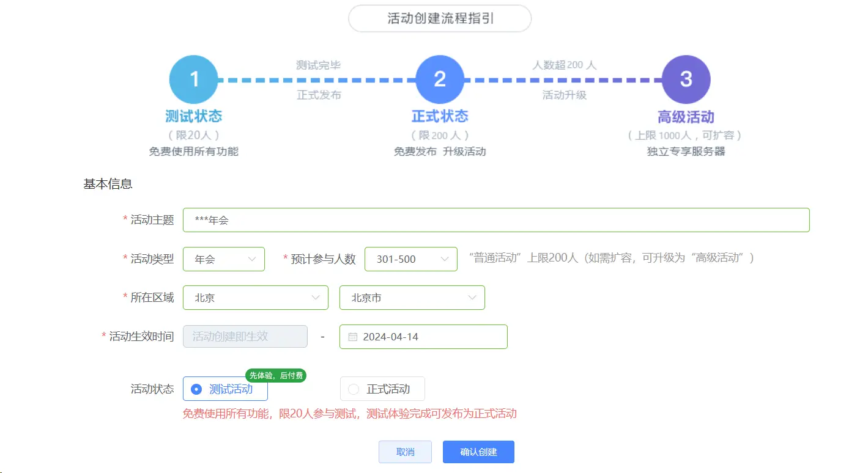868x473 pixels.
Task: Select the 测试活动 radio button
Action: (195, 389)
